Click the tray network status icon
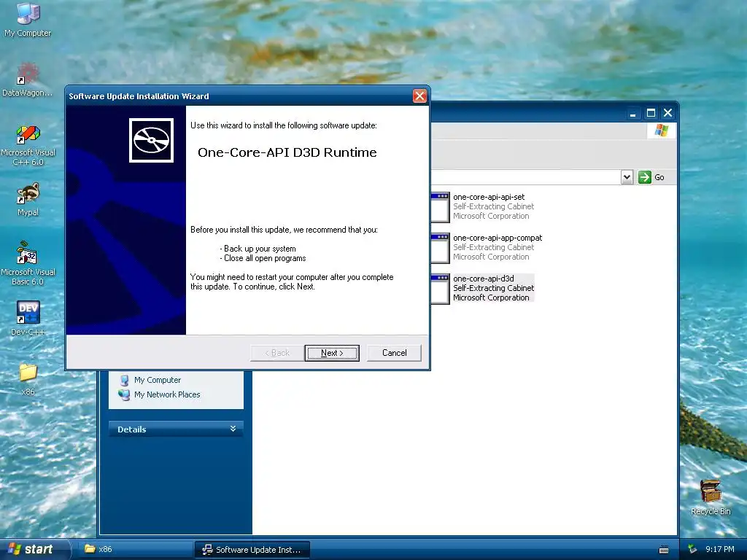 point(692,549)
